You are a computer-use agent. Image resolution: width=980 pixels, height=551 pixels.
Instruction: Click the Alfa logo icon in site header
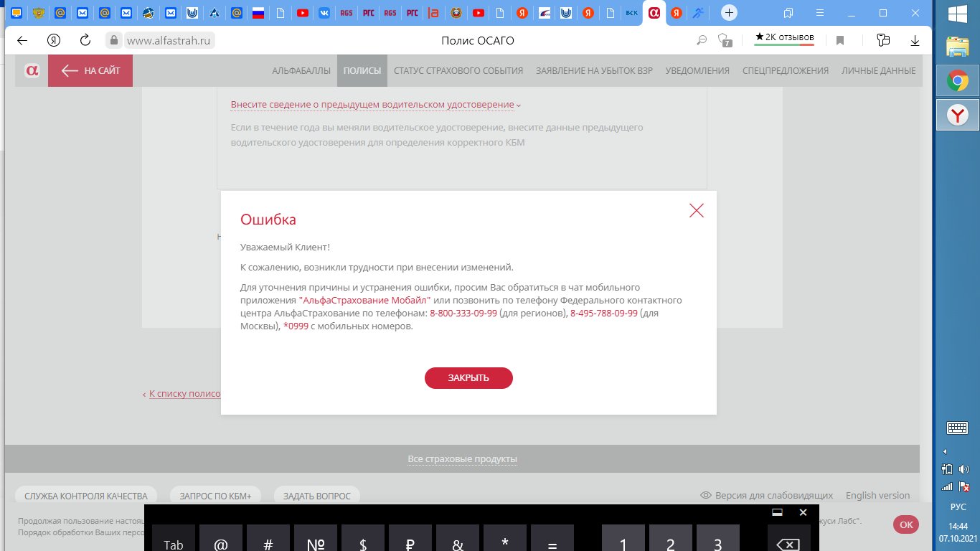[x=32, y=70]
